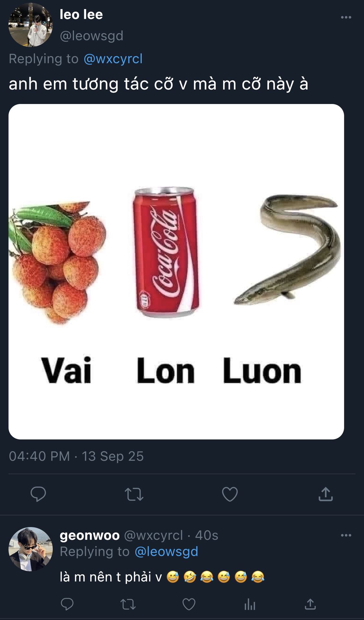Image resolution: width=364 pixels, height=620 pixels.
Task: Tap the geonwoo display name
Action: 90,535
